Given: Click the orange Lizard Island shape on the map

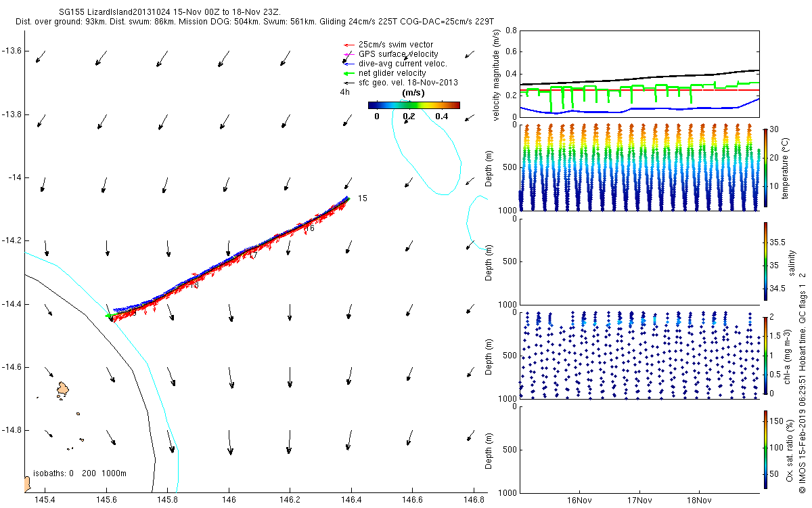Looking at the screenshot, I should pos(63,389).
